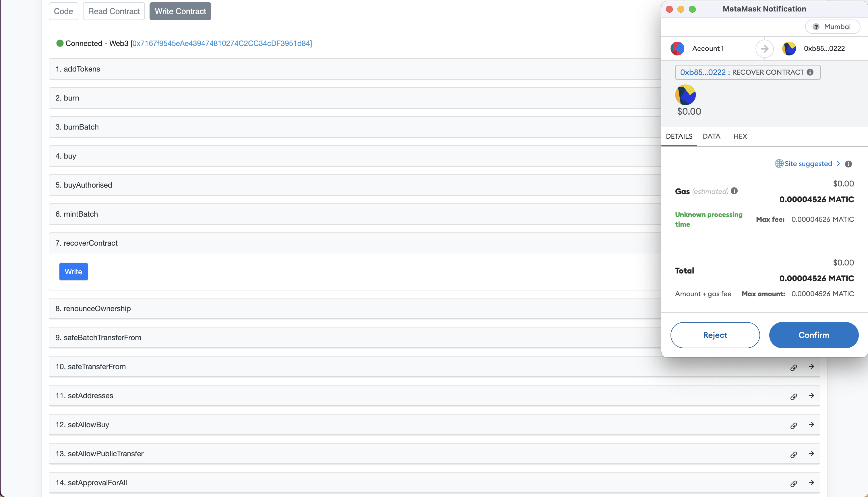Click recipient address text 0xb85...0222
Viewport: 868px width, 497px height.
click(824, 49)
